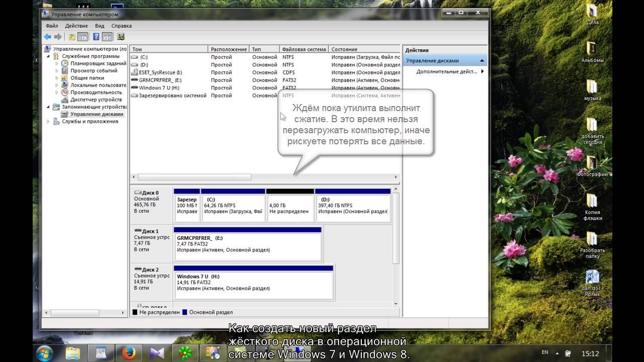Click the Диск 2 removable disk label
This screenshot has width=644, height=362.
pyautogui.click(x=146, y=270)
